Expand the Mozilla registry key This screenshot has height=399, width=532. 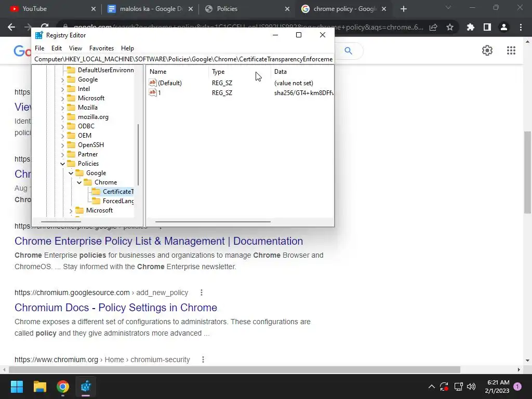(62, 108)
